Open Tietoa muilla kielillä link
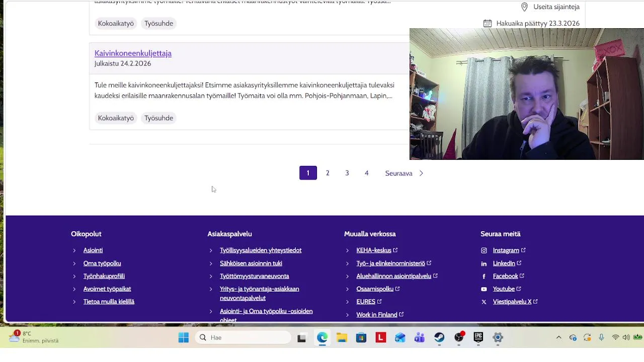644x362 pixels. coord(109,302)
